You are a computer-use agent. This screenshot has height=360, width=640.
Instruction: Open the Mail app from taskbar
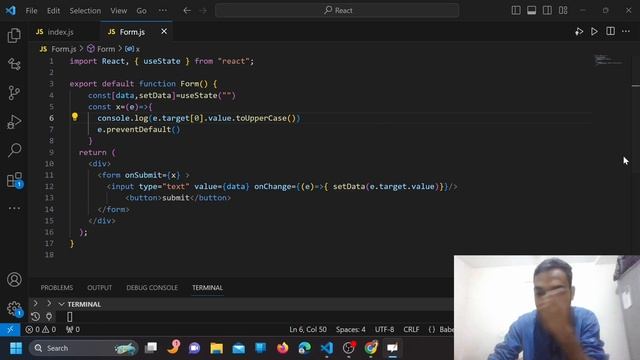[x=238, y=348]
